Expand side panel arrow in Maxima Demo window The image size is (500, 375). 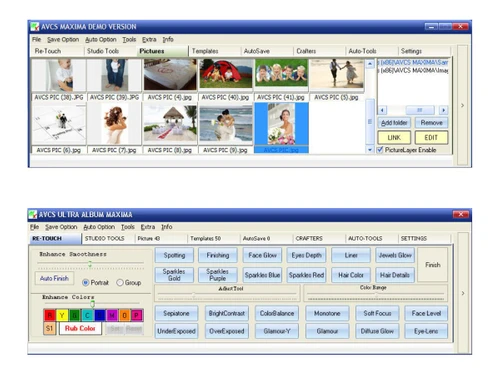[462, 105]
